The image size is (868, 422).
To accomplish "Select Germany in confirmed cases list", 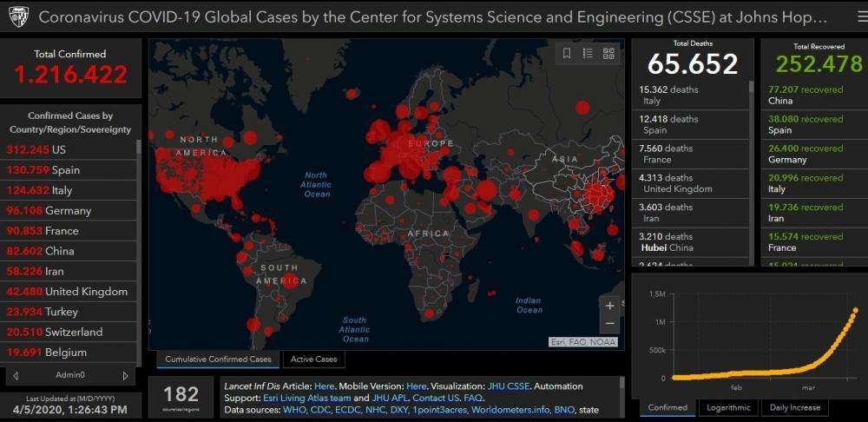I will click(69, 210).
